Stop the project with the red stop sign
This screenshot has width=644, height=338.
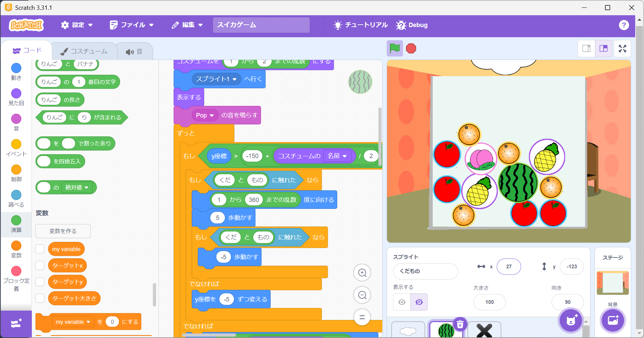pyautogui.click(x=411, y=48)
